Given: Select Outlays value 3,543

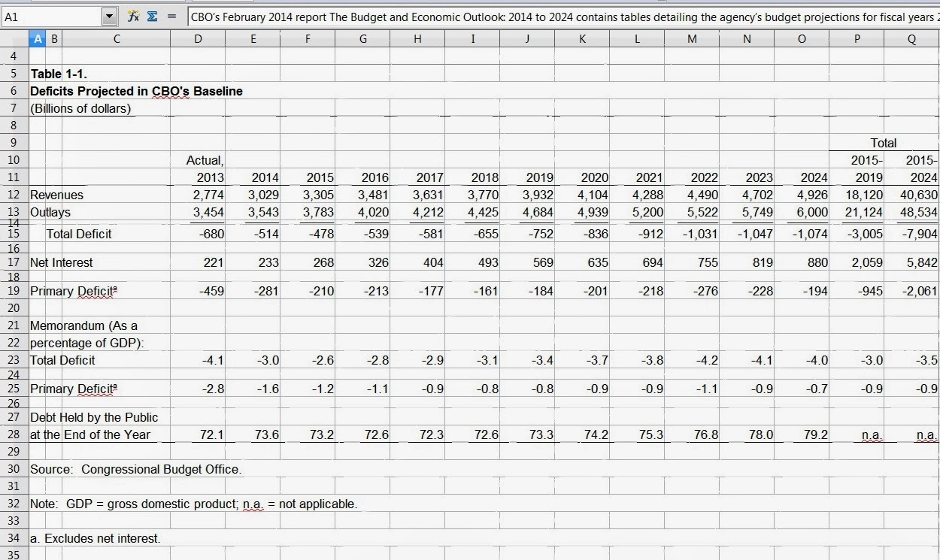Looking at the screenshot, I should pos(263,212).
